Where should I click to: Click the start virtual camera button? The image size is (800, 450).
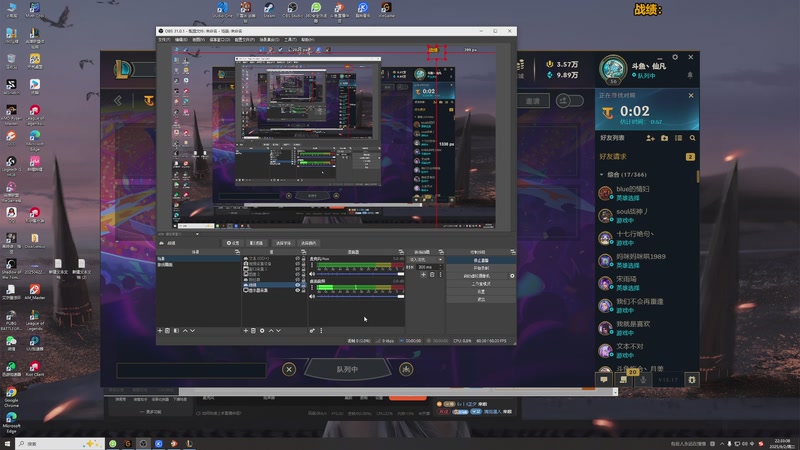click(x=477, y=276)
